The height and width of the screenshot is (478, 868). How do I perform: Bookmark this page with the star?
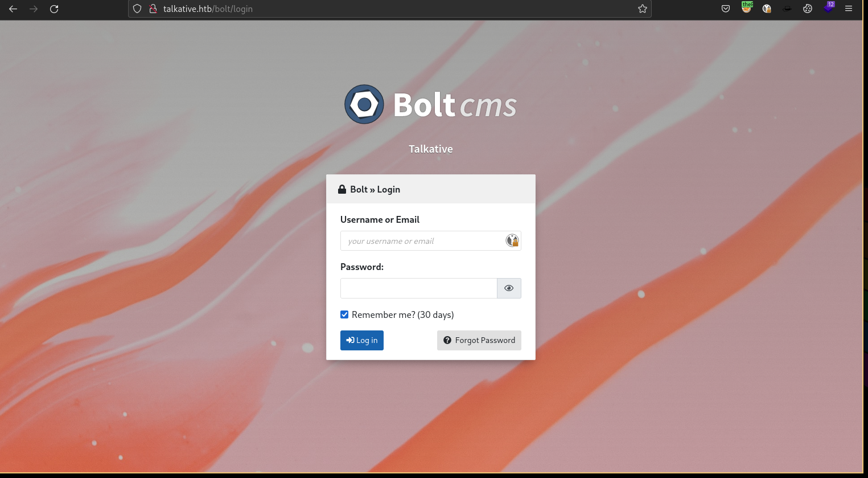click(643, 9)
